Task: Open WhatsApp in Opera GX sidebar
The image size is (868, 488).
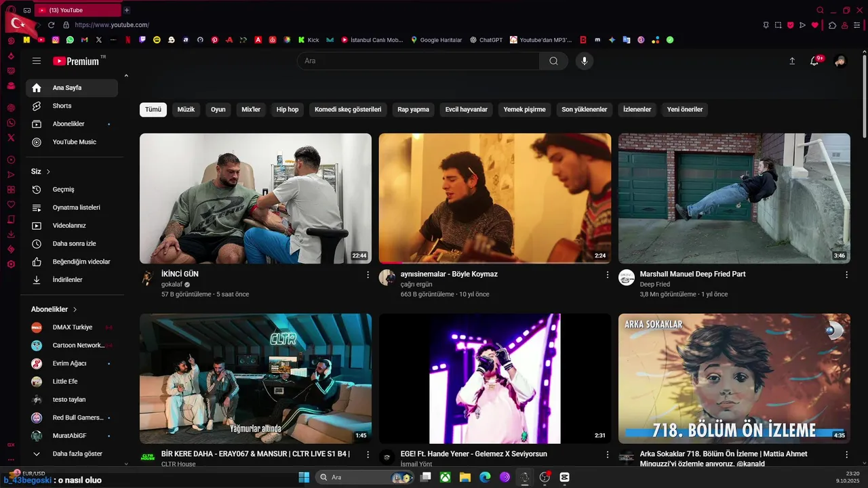Action: pos(11,123)
